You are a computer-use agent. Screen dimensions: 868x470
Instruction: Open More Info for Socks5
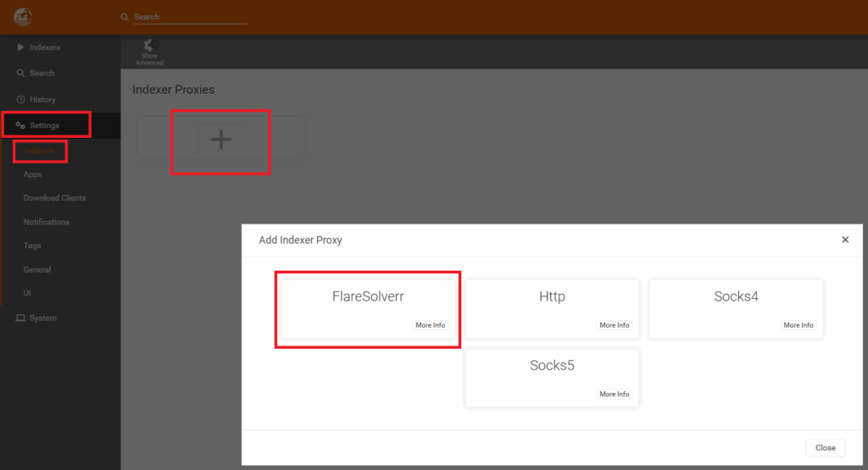pos(615,395)
